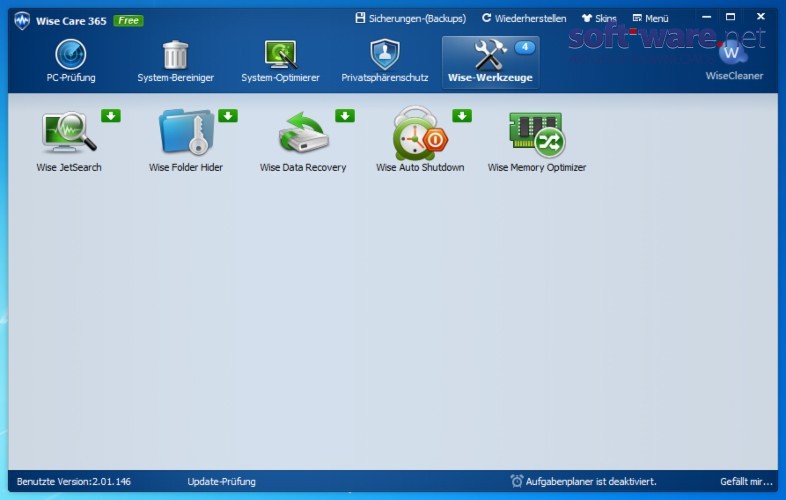Click the Wise JetSearch label
Viewport: 786px width, 500px height.
click(69, 168)
